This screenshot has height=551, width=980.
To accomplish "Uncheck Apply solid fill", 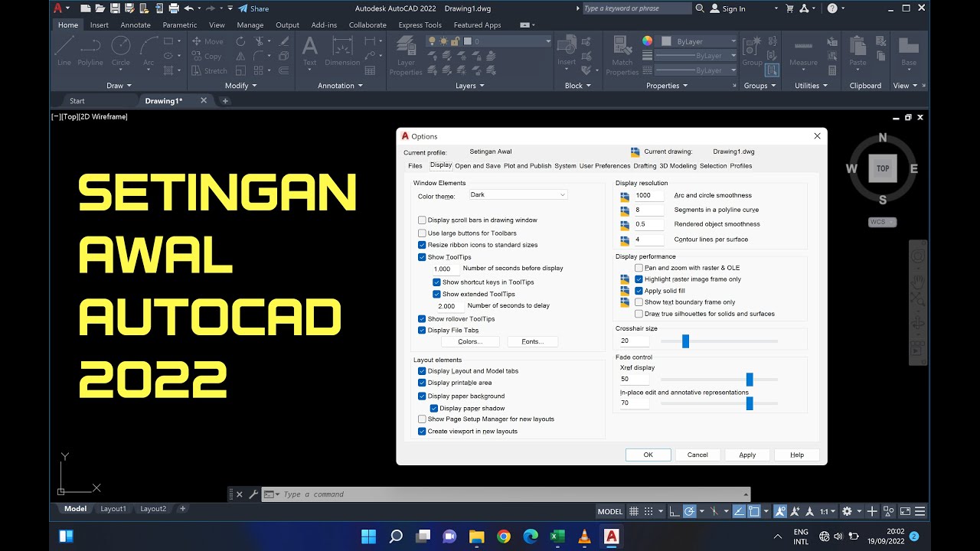I will click(639, 291).
